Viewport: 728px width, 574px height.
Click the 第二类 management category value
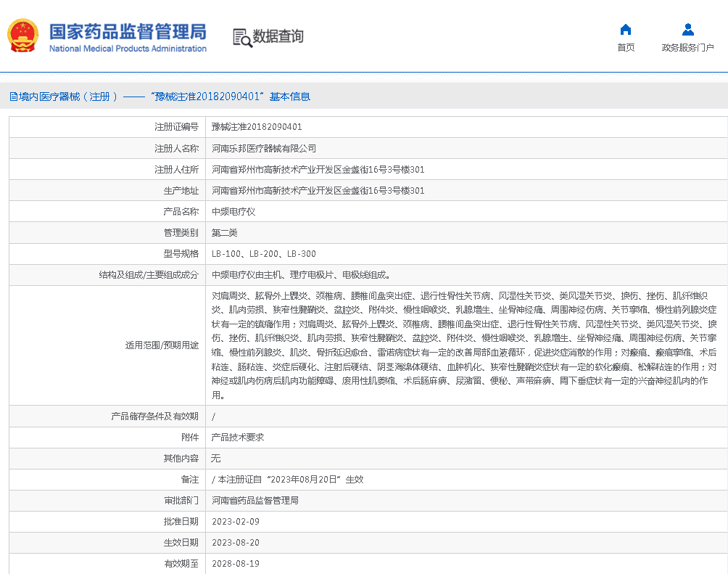[x=224, y=233]
